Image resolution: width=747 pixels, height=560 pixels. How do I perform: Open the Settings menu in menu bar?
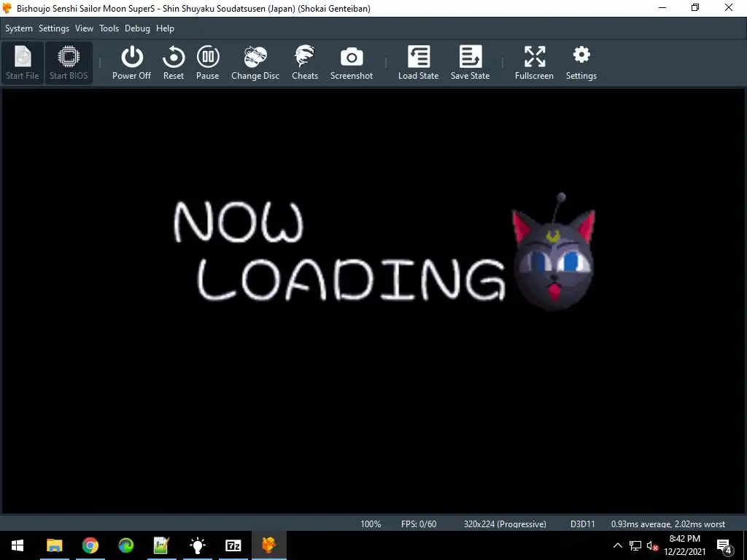pyautogui.click(x=54, y=28)
